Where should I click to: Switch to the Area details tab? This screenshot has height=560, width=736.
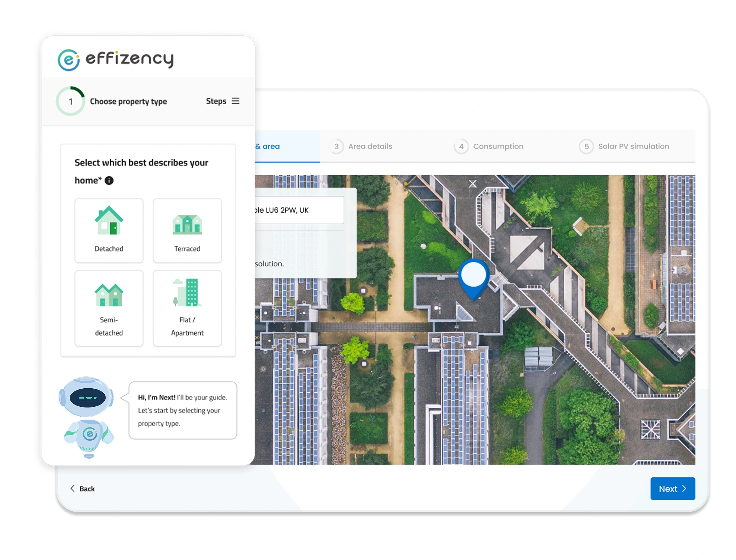(370, 147)
